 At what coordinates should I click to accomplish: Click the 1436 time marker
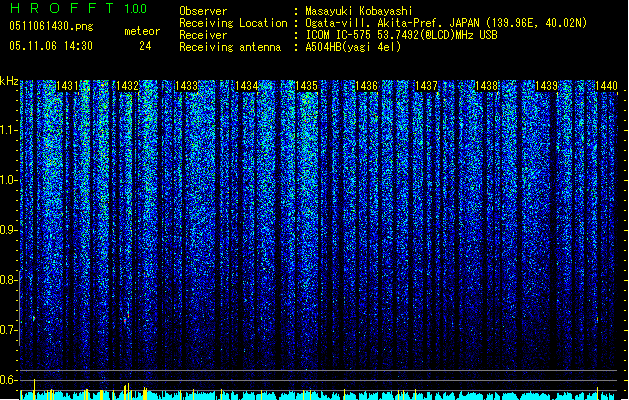click(x=367, y=86)
